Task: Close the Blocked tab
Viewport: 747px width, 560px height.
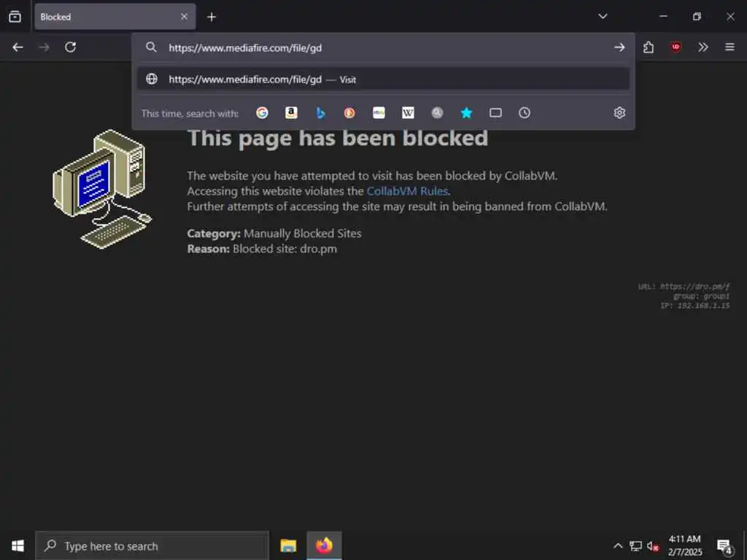Action: pyautogui.click(x=184, y=17)
